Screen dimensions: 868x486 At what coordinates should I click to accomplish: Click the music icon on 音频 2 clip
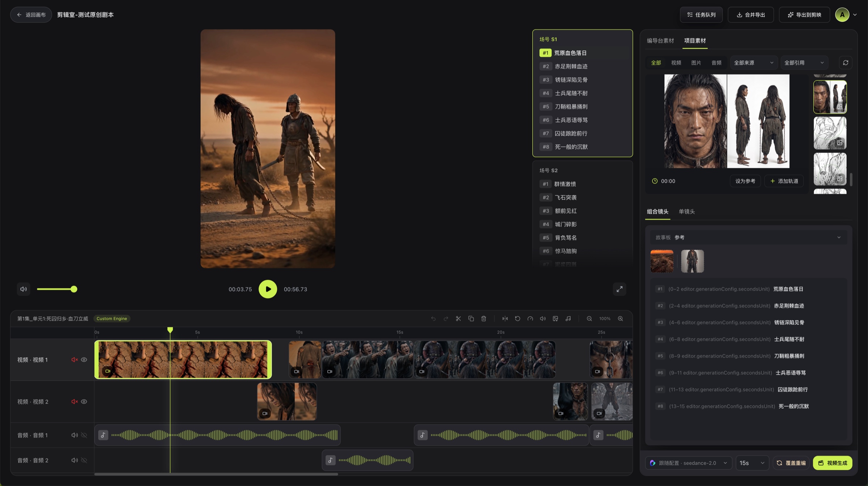coord(330,460)
